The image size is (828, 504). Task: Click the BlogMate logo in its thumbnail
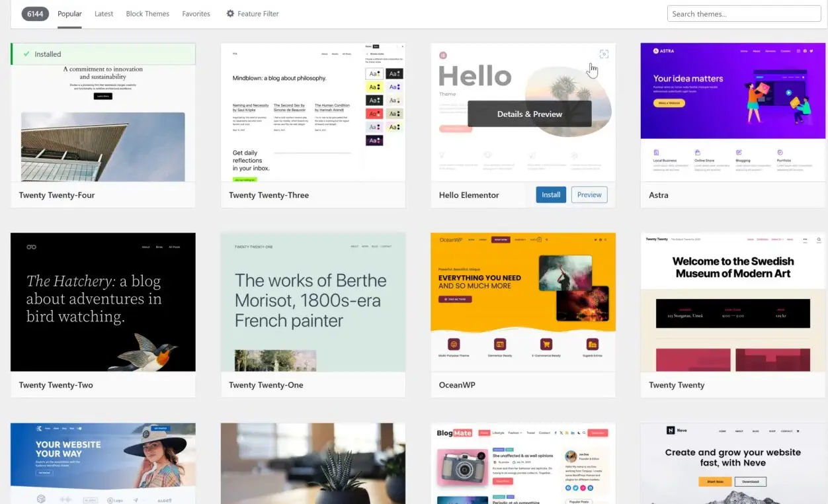click(454, 433)
